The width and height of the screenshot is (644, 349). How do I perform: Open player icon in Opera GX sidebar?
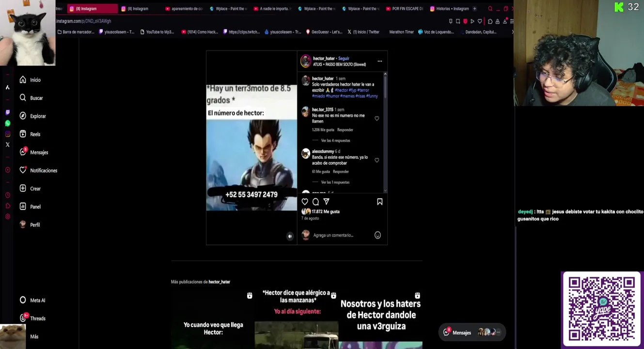pos(7,170)
